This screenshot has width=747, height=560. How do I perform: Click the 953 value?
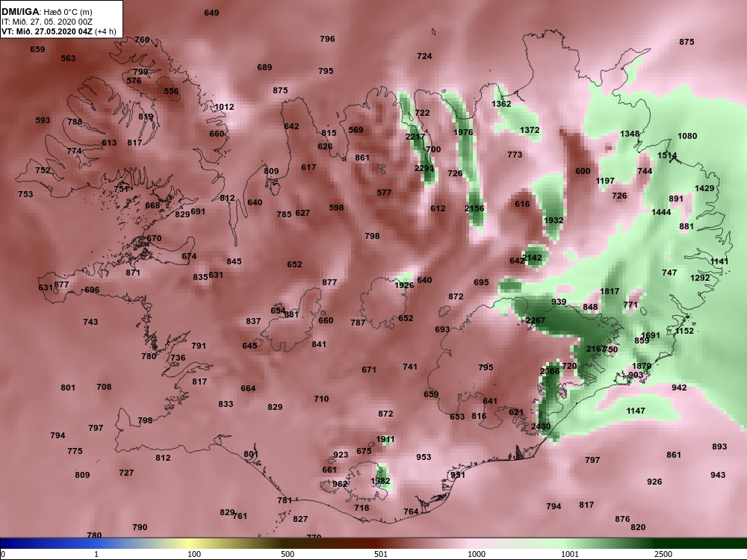pyautogui.click(x=424, y=457)
